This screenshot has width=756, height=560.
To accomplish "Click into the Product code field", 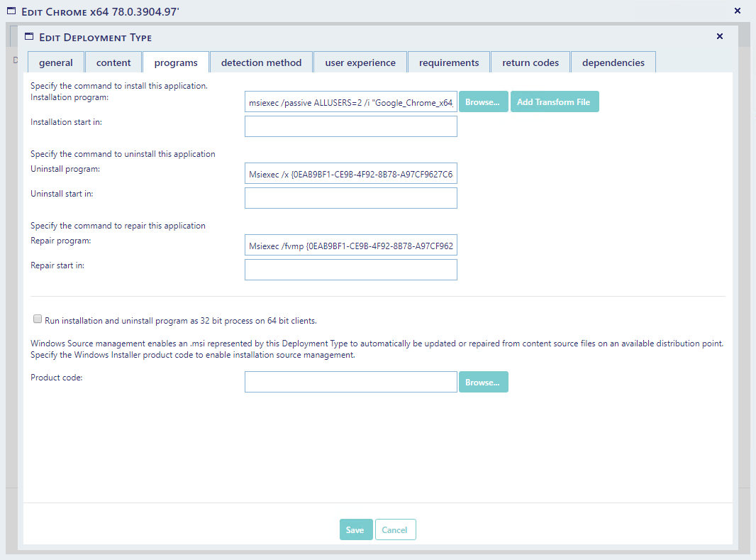I will point(350,383).
